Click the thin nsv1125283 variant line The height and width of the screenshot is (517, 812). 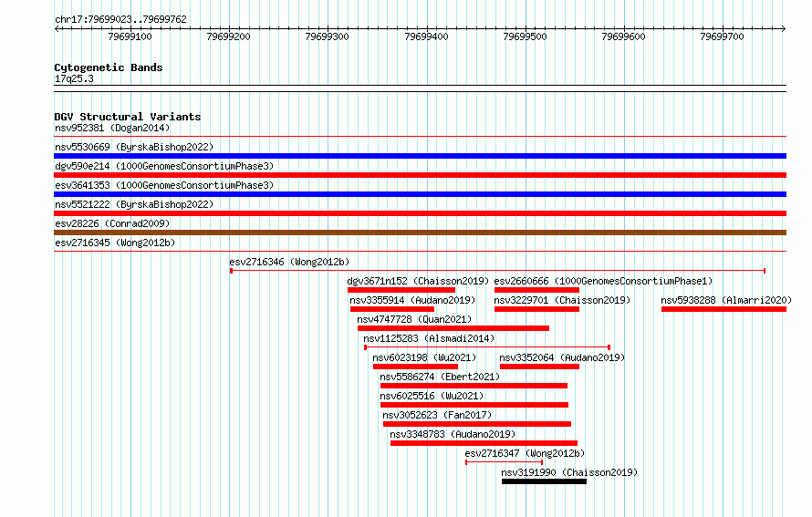tap(487, 347)
